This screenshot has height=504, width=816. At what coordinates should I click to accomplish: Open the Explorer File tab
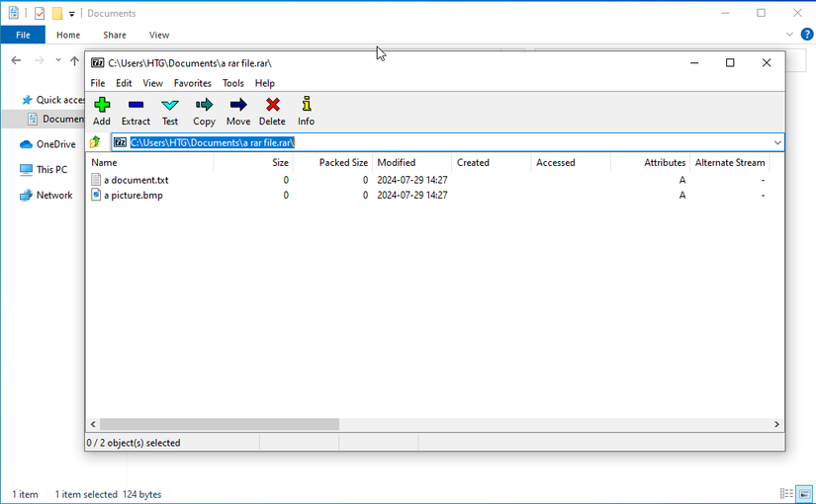click(x=23, y=35)
